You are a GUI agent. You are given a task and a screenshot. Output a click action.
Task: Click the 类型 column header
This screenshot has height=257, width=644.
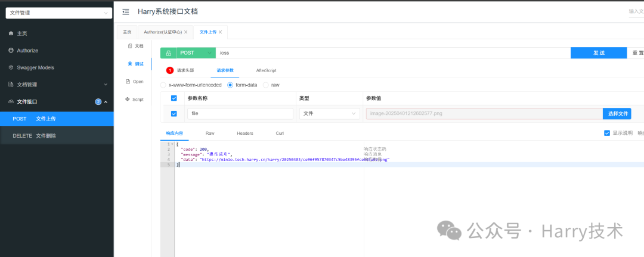click(x=304, y=98)
